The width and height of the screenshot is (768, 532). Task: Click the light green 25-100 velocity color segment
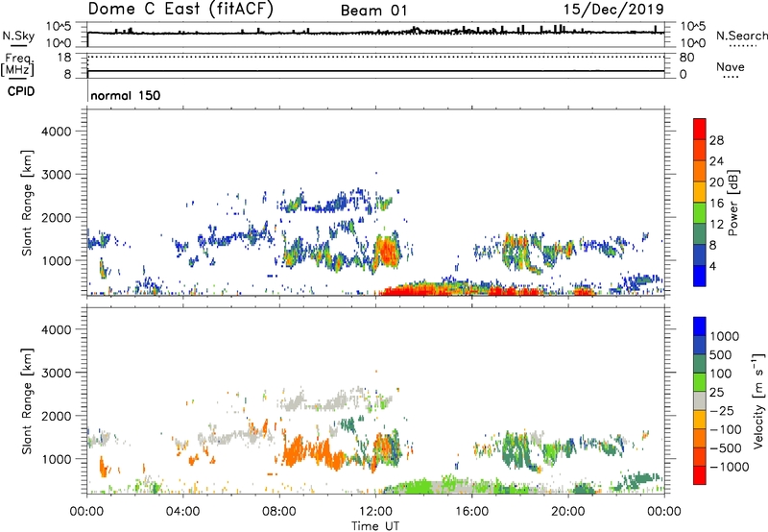[x=700, y=382]
